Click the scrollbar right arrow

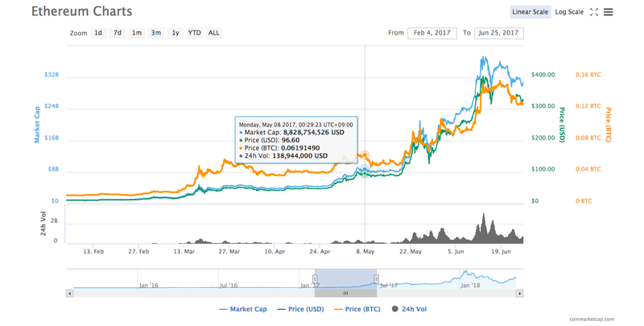coord(519,293)
